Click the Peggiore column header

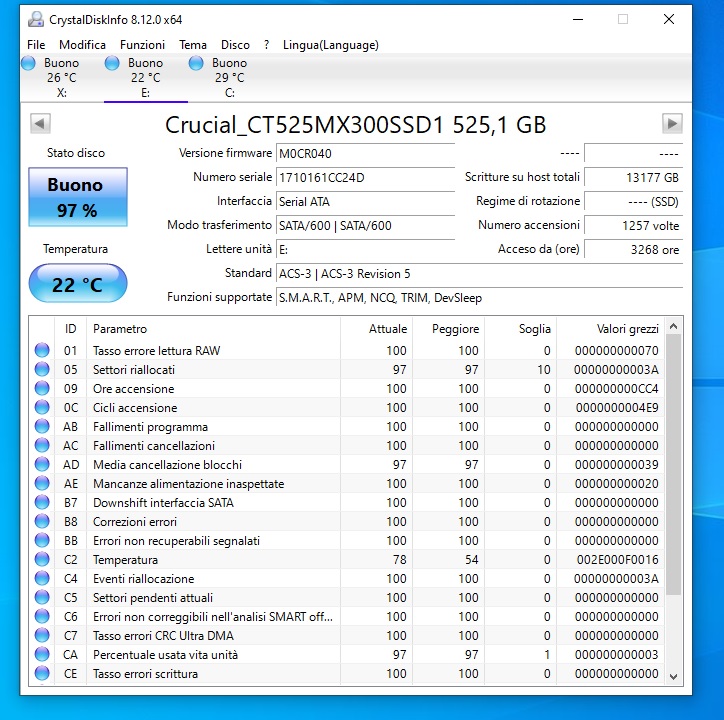448,328
